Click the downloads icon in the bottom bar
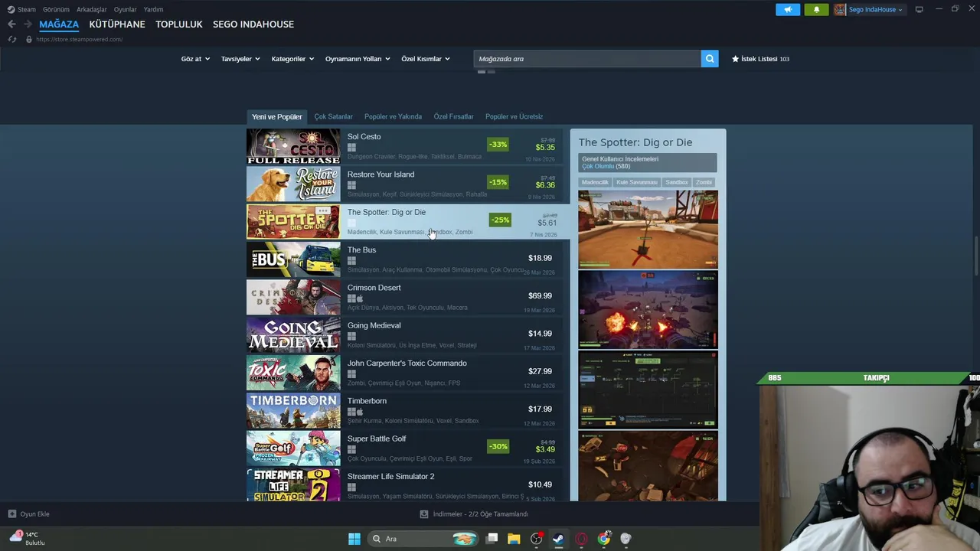Image resolution: width=980 pixels, height=551 pixels. click(x=424, y=514)
